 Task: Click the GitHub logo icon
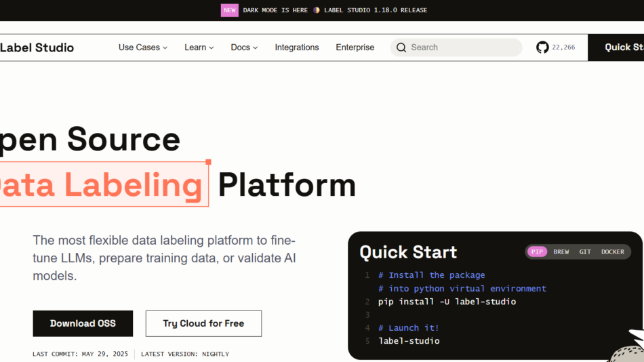point(542,47)
